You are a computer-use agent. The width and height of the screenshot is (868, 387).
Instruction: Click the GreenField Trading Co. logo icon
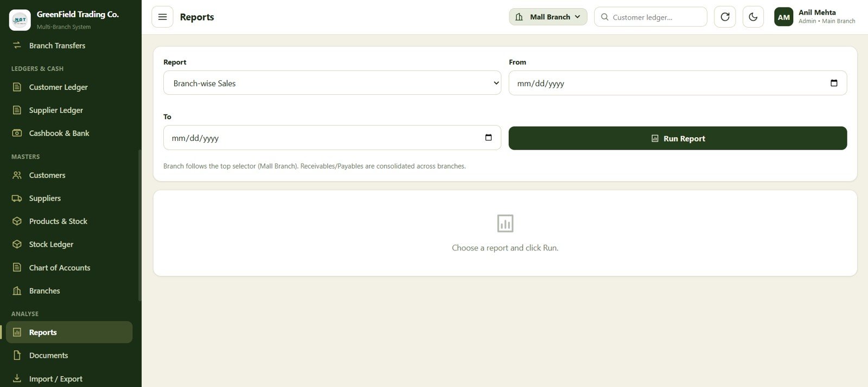[20, 20]
